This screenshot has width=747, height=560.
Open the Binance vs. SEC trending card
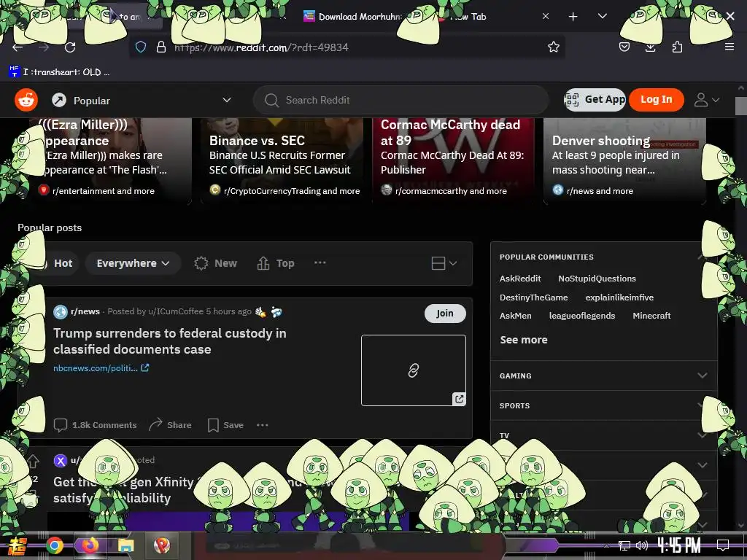tap(282, 161)
